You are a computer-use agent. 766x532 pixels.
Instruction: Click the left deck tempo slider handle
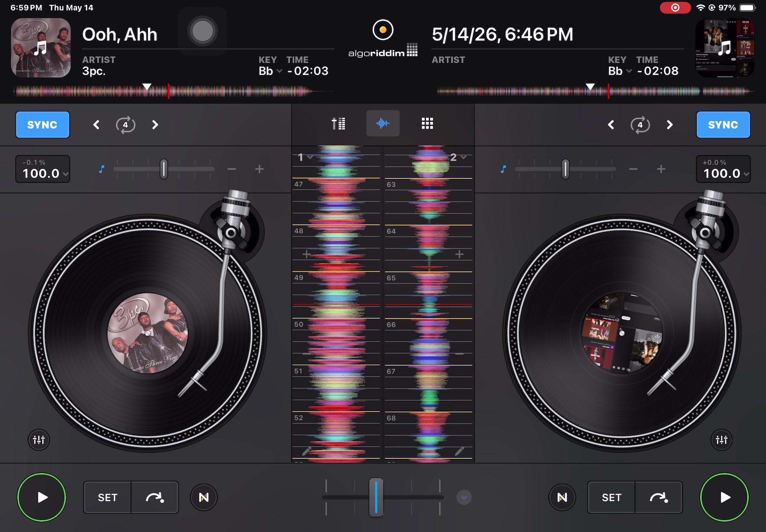point(164,169)
